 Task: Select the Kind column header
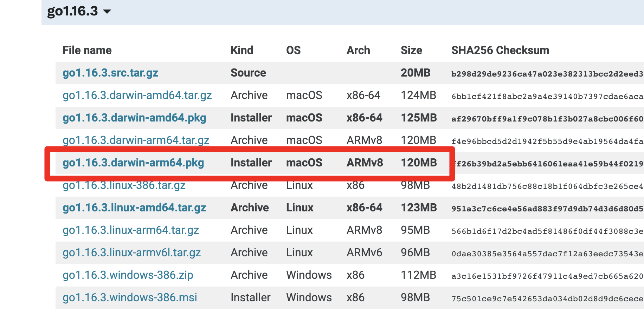tap(242, 50)
